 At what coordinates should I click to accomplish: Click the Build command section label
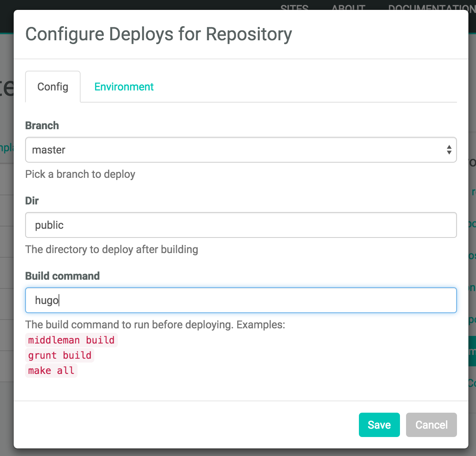(x=62, y=276)
